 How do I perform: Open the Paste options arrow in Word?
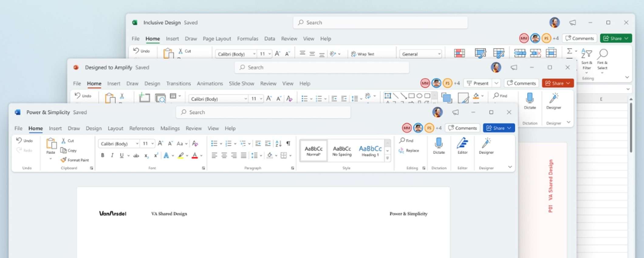click(x=51, y=159)
